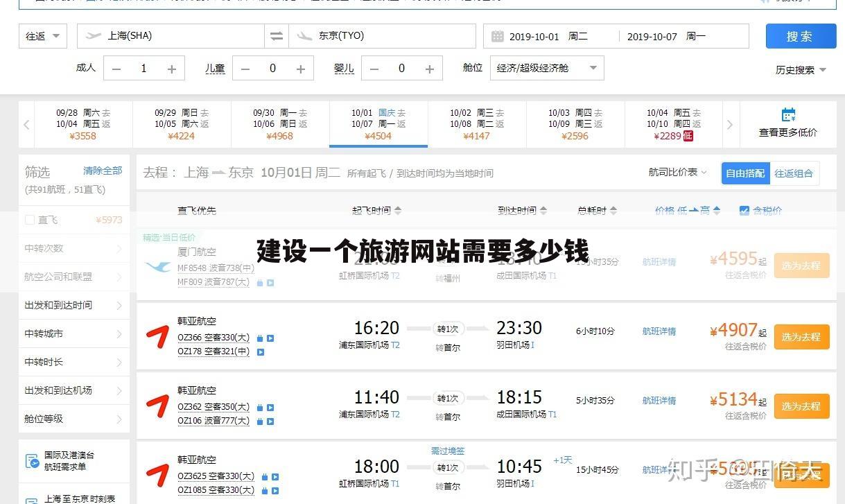Click the landing plane icon in Tokyo field
The width and height of the screenshot is (845, 504).
(x=304, y=36)
